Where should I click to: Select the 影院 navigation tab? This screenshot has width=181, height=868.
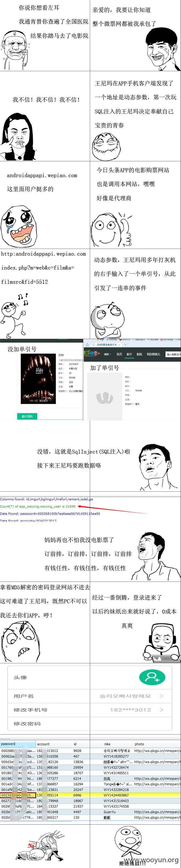[x=139, y=354]
